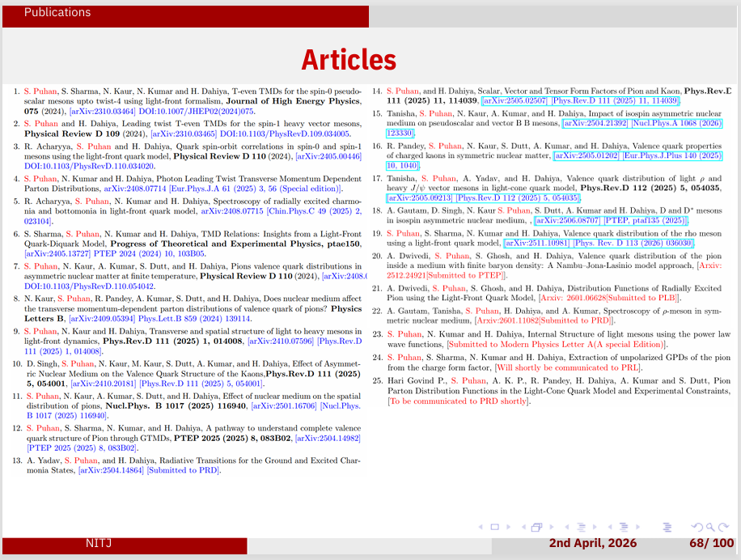Click the stacked frames navigation icon
Screen dimensions: 741x560
click(x=537, y=527)
